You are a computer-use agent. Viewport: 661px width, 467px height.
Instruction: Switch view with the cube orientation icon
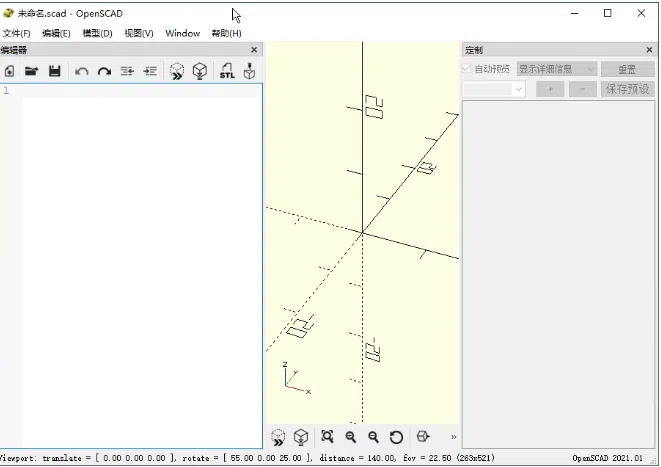tap(423, 437)
